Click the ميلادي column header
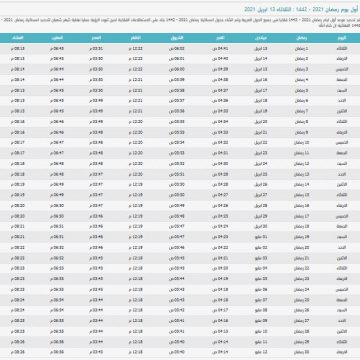This screenshot has width=360, height=360. 261,38
